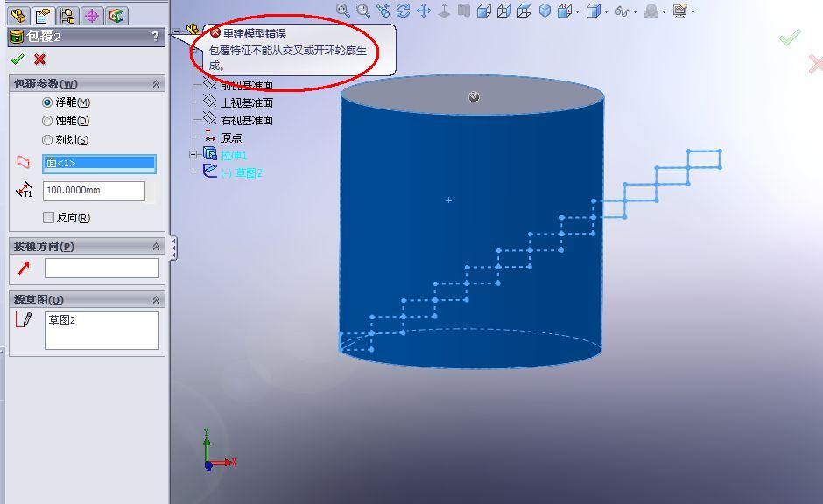The image size is (823, 504).
Task: Select 草图2 in source sketch box
Action: click(x=62, y=320)
